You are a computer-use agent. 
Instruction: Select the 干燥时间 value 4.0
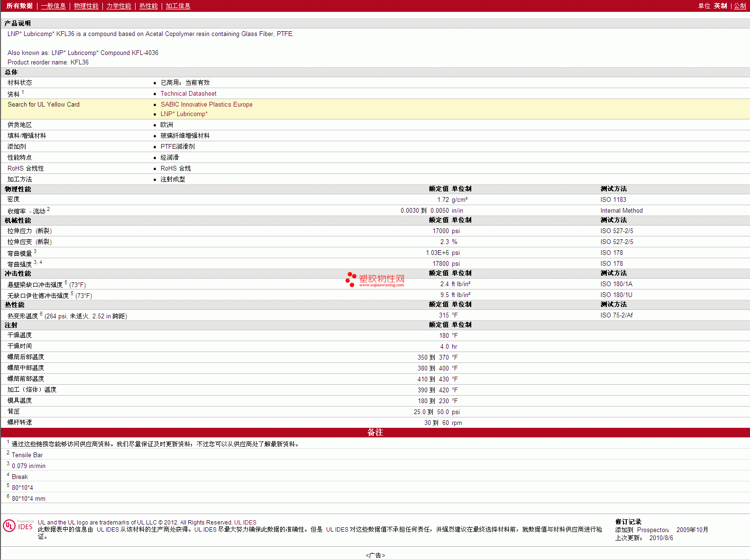tap(445, 347)
